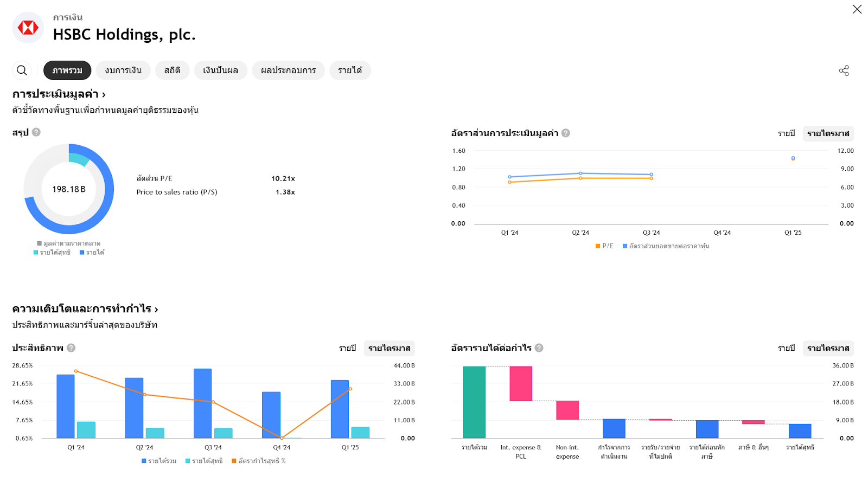Toggle รายได้สุทธิ legend in performance chart

pyautogui.click(x=204, y=461)
